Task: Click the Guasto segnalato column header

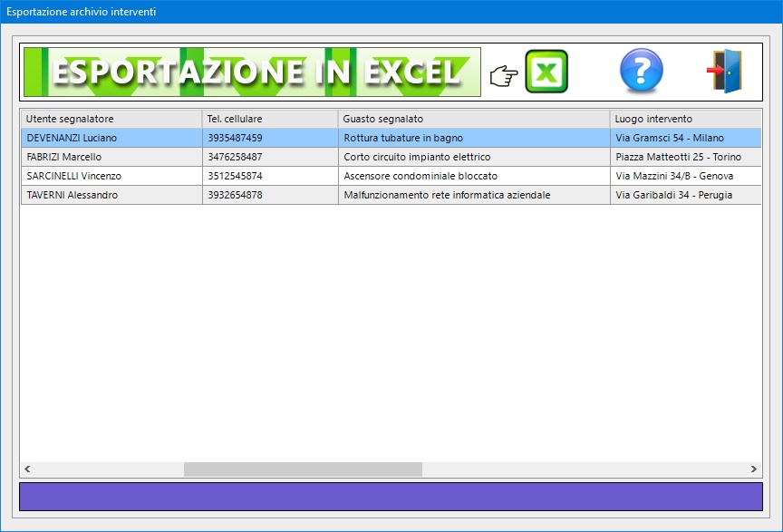Action: click(x=474, y=119)
